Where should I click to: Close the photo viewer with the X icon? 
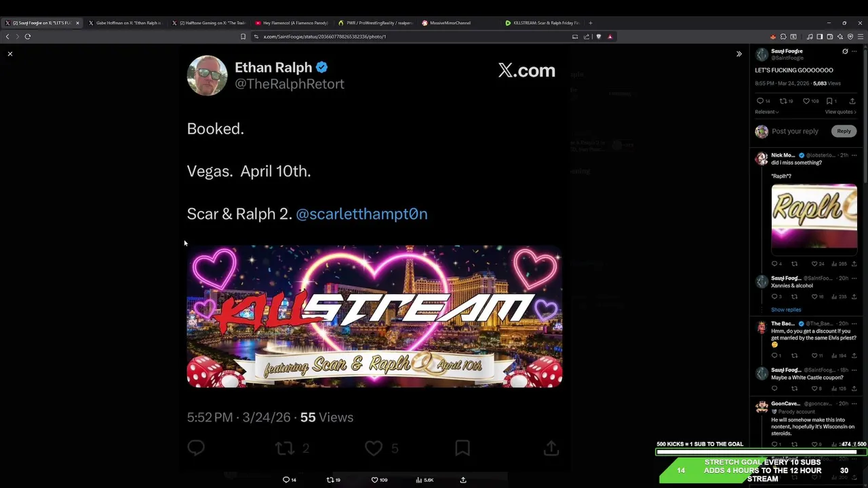pos(10,54)
